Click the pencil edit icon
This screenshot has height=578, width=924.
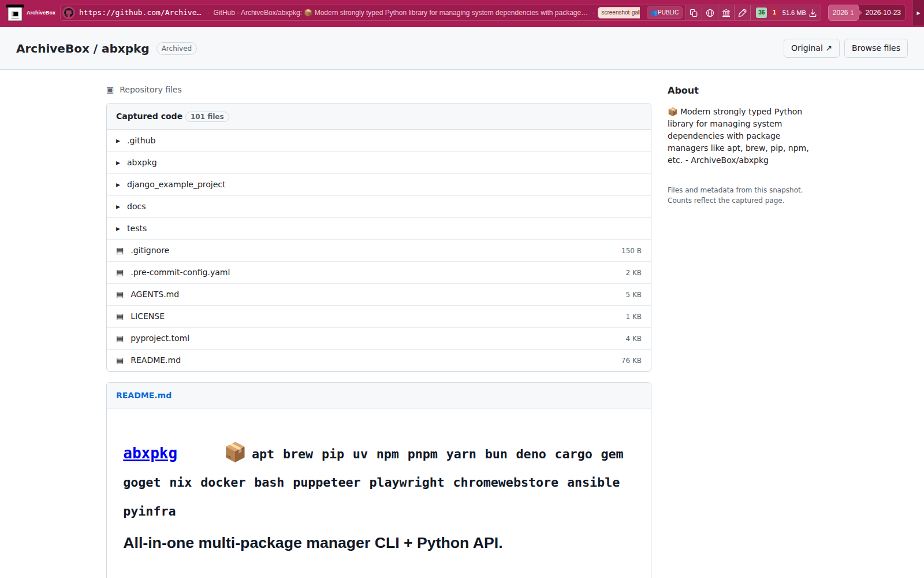[743, 13]
